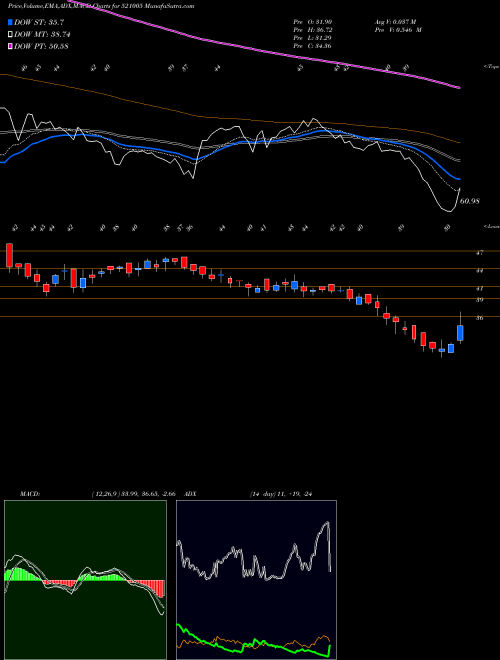Click the 'Pre V: 0.546 M' volume text
This screenshot has height=660, width=500.
click(399, 30)
